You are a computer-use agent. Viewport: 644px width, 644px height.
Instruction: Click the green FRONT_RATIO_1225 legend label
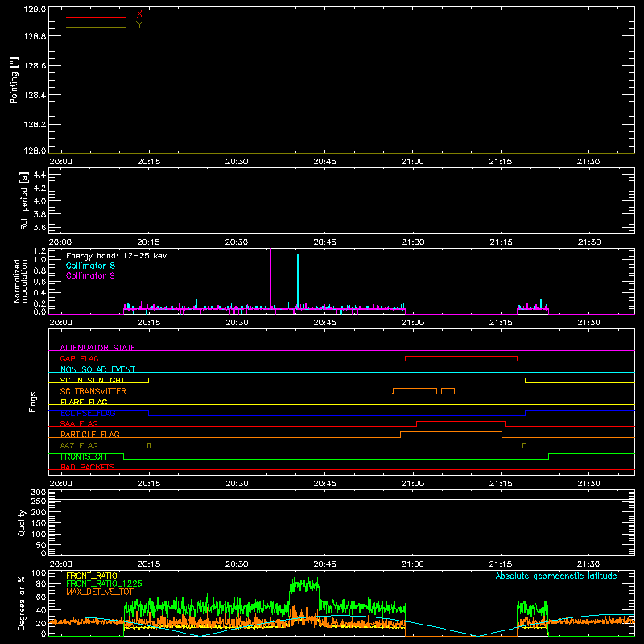pyautogui.click(x=104, y=584)
